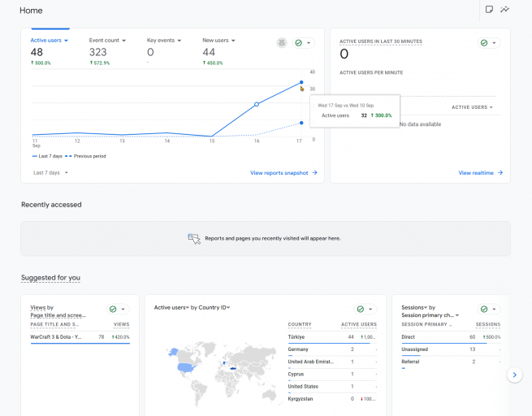Click Suggested for you heading
532x416 pixels.
50,278
